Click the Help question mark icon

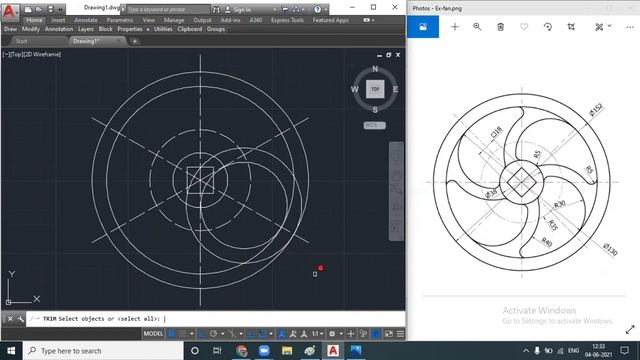point(317,9)
